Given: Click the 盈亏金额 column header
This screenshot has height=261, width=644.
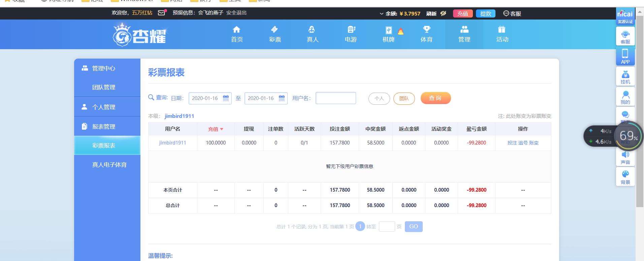Looking at the screenshot, I should tap(477, 129).
